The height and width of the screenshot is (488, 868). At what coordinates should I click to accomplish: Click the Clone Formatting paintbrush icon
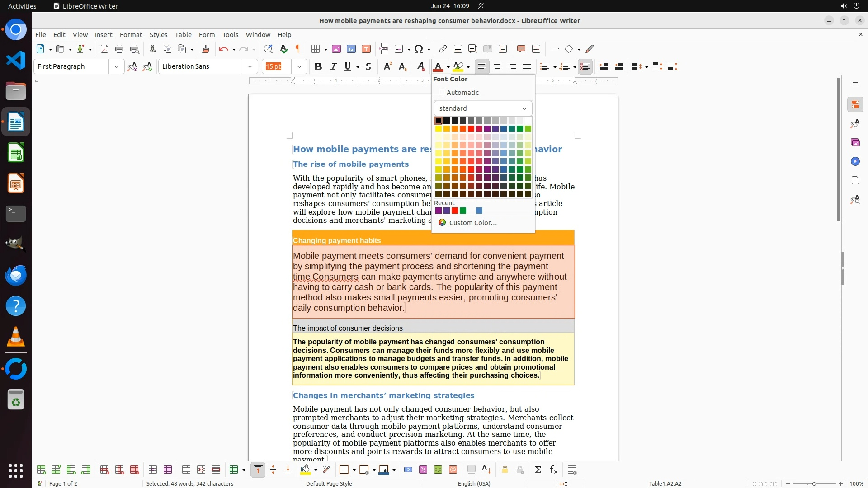(x=206, y=49)
